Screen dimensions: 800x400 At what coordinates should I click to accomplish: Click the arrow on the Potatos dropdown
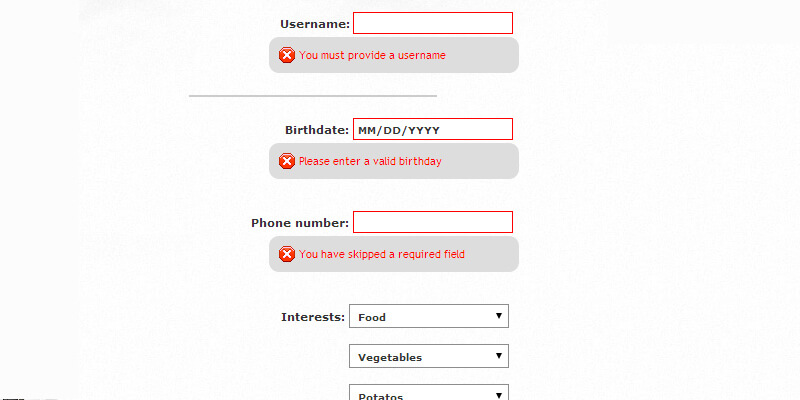[499, 395]
